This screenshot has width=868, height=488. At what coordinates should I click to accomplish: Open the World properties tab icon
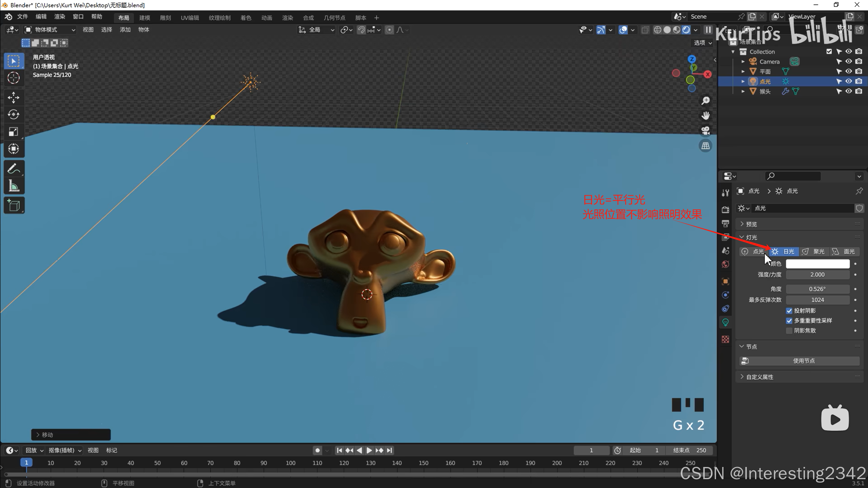coord(726,264)
